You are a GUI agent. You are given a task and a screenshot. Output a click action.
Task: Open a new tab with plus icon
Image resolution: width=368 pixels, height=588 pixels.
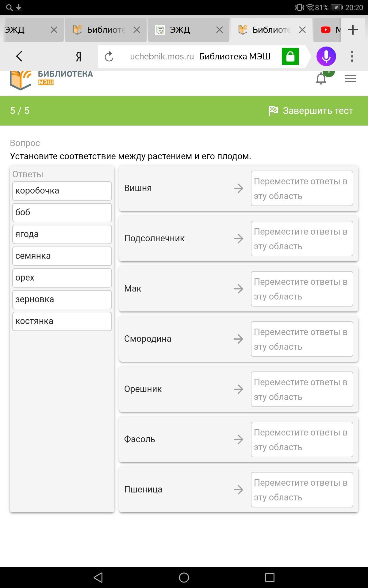coord(353,30)
